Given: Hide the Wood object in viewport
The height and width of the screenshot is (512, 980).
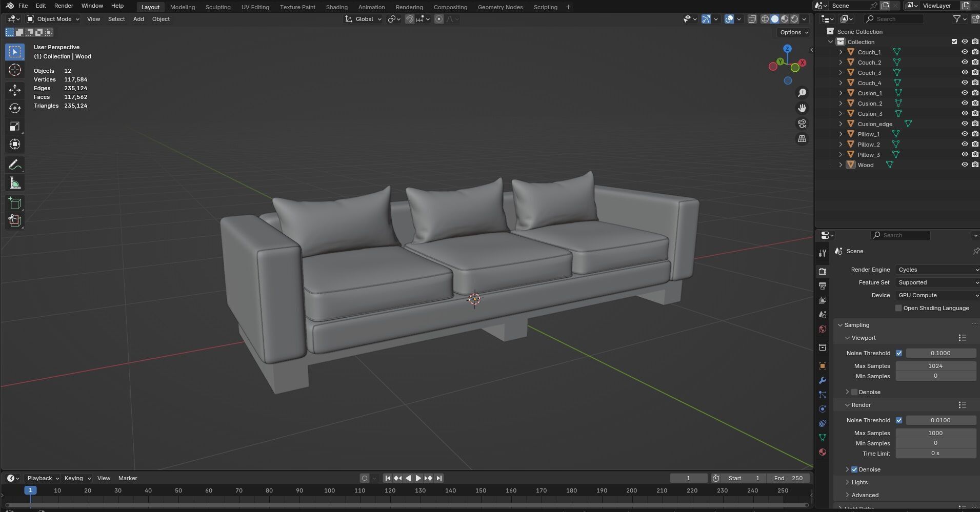Looking at the screenshot, I should (964, 165).
